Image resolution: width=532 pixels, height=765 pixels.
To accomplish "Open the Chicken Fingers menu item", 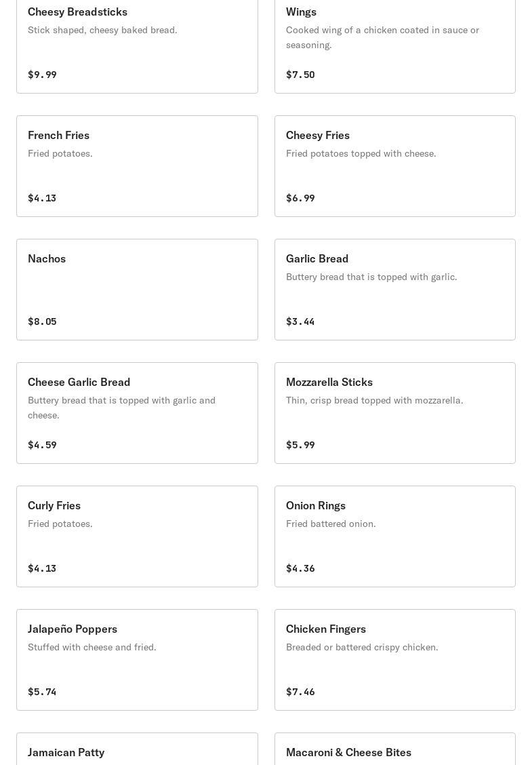I will click(x=394, y=660).
